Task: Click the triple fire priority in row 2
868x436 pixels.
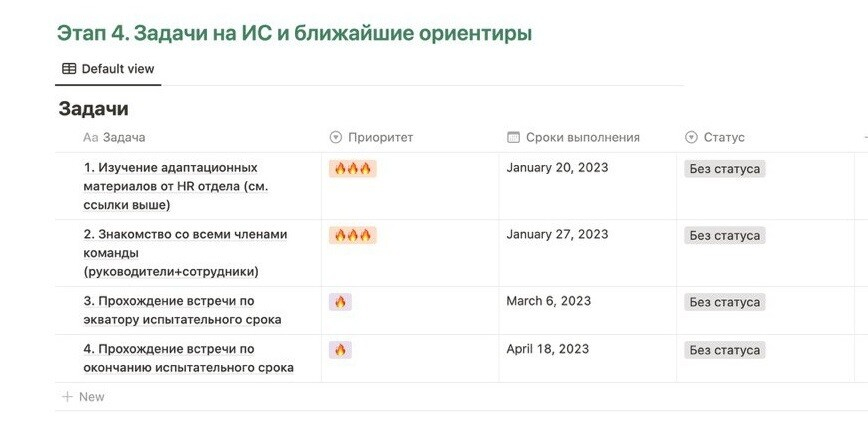Action: (x=352, y=235)
